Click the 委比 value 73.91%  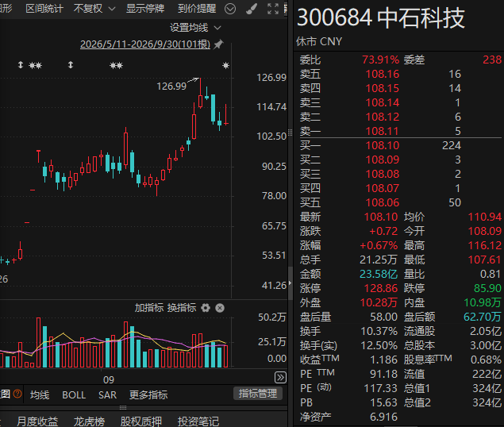tap(380, 60)
